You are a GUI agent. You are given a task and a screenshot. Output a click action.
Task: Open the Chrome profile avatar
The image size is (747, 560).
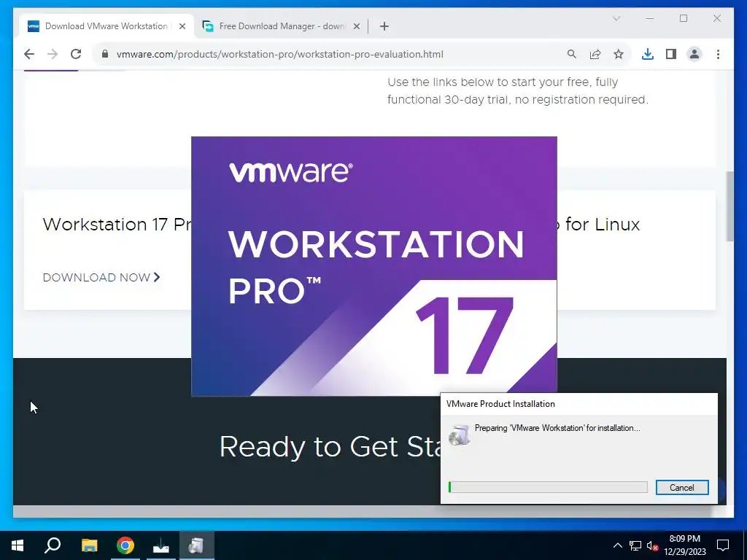[x=694, y=54]
